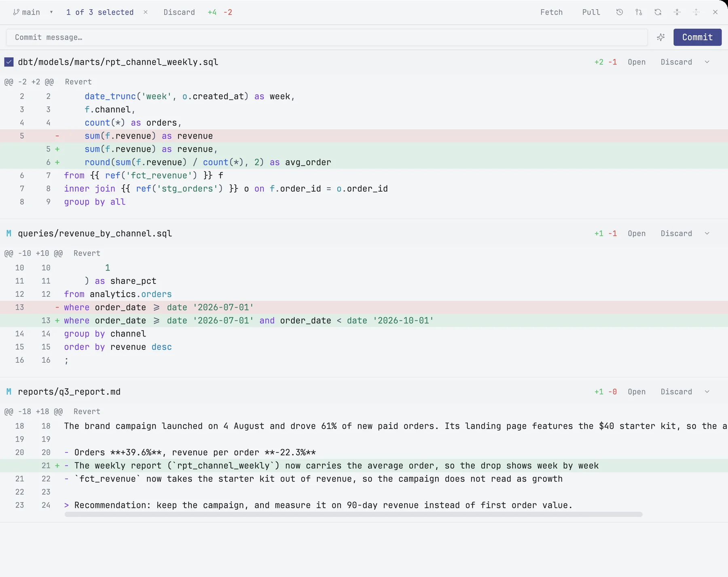Revert hunk @@ -10 +10 @@
Image resolution: width=728 pixels, height=577 pixels.
tap(87, 253)
